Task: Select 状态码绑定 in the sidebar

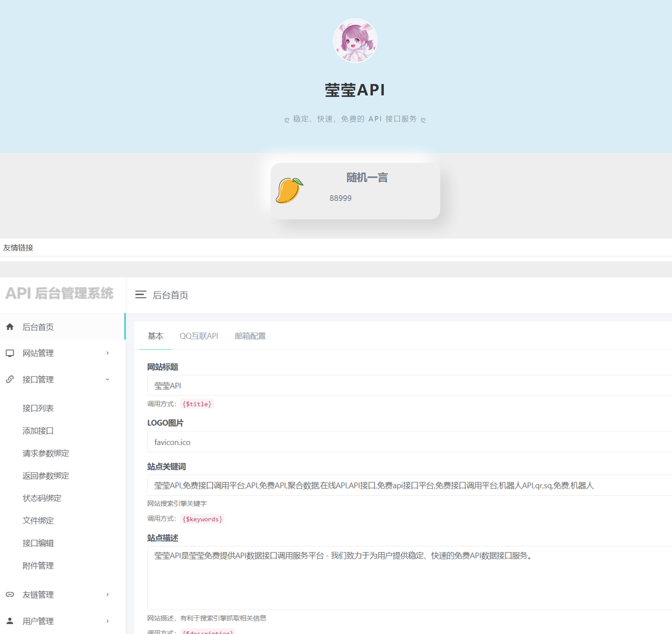Action: pos(41,498)
